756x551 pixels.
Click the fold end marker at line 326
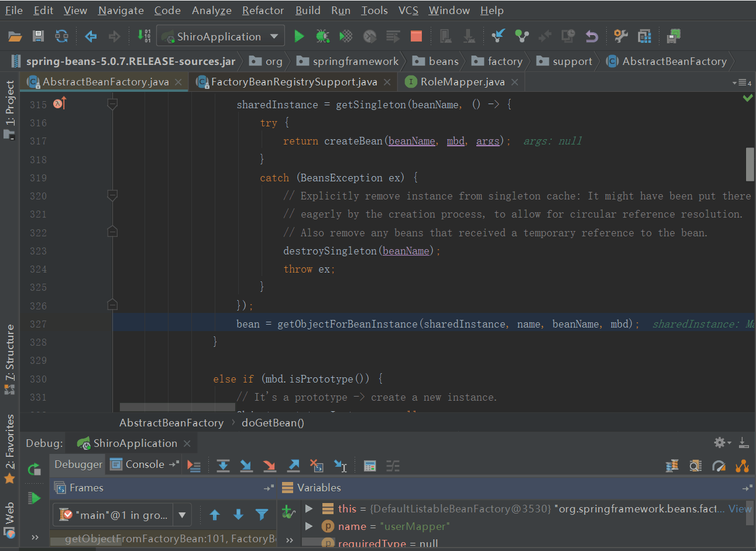coord(113,305)
